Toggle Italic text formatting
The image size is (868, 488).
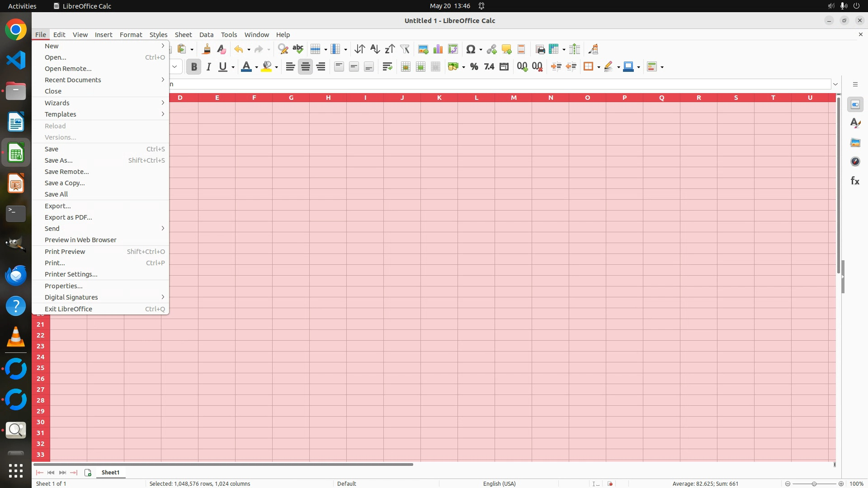[x=208, y=67]
